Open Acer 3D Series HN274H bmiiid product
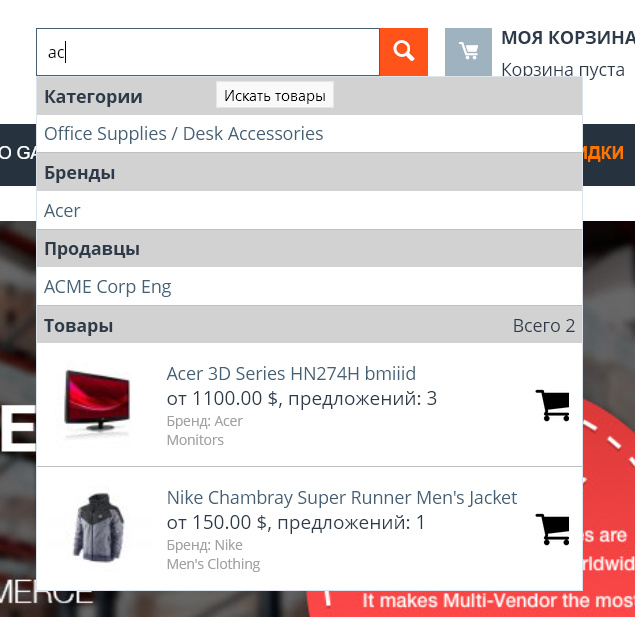The height and width of the screenshot is (617, 635). (x=291, y=374)
